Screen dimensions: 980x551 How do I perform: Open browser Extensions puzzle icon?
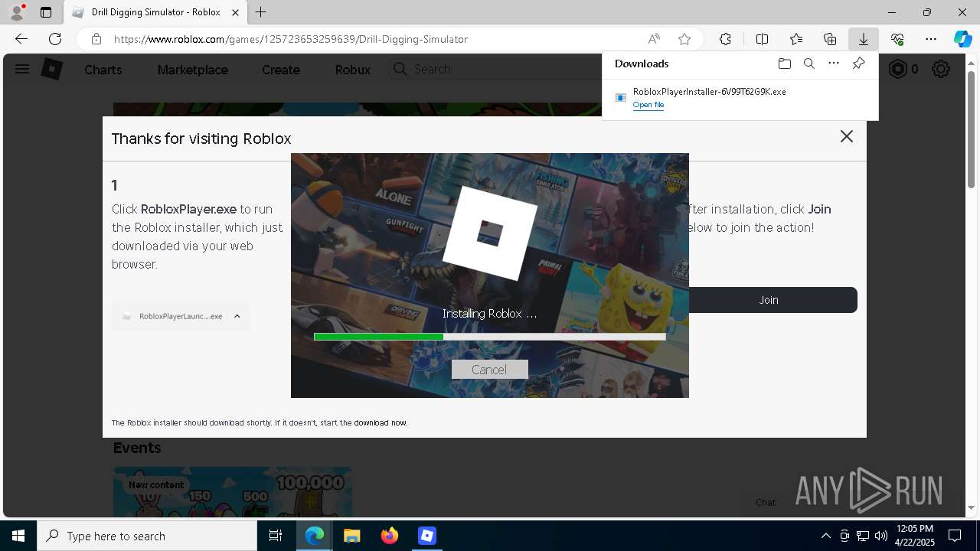pos(725,39)
